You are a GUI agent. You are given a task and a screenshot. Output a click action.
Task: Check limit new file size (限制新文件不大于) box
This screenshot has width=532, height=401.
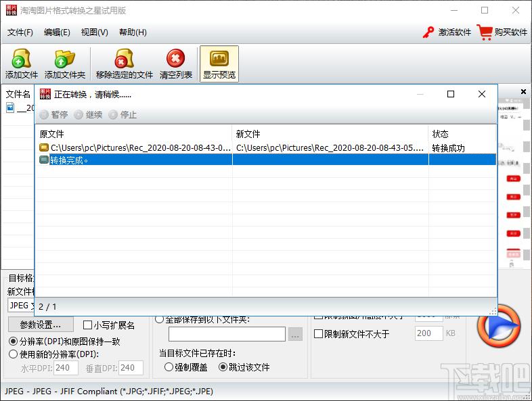coord(319,333)
